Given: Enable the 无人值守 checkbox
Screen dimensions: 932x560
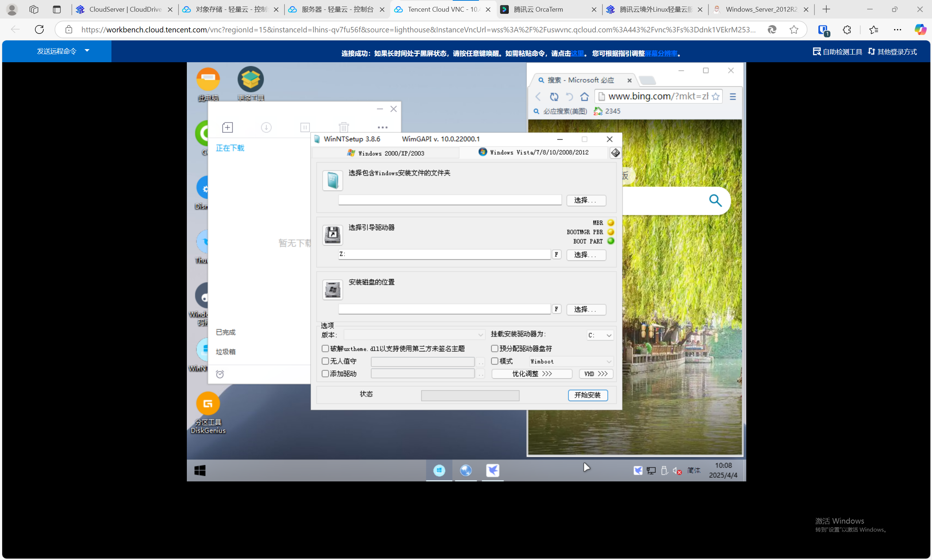Looking at the screenshot, I should pos(325,361).
